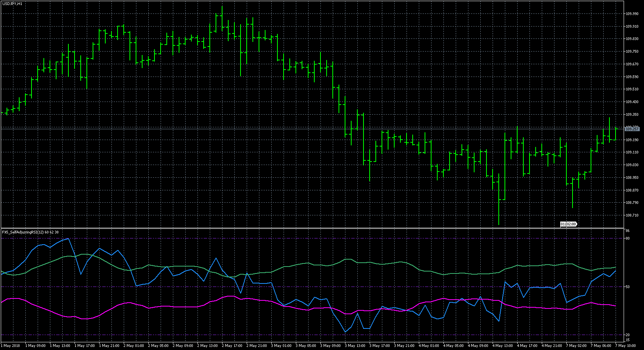The height and width of the screenshot is (350, 644).
Task: Click the 2 May 21:00 time label
Action: coord(257,346)
